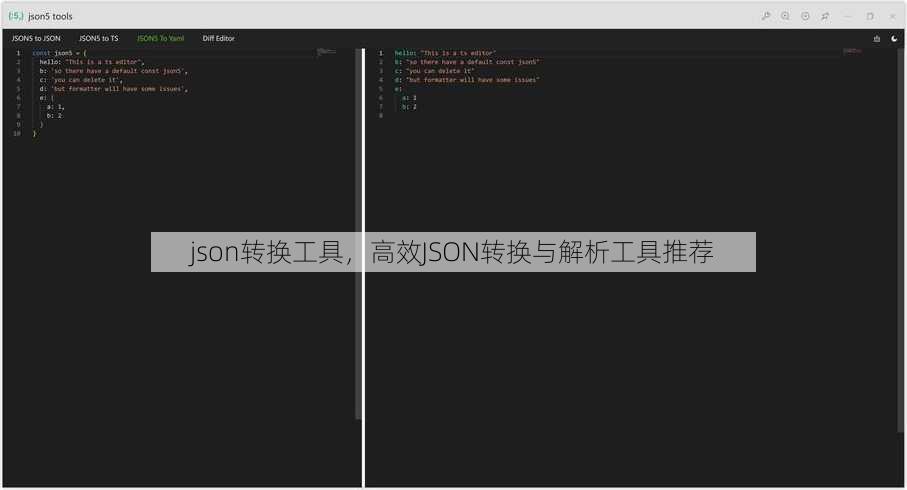907x490 pixels.
Task: Place cursor on 'const json5 = {' line
Action: pos(59,53)
